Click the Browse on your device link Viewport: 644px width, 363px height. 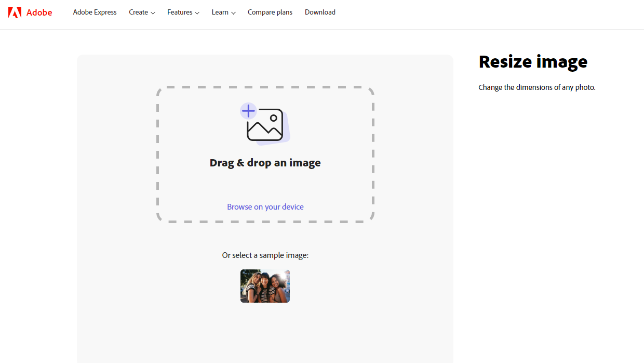pos(265,206)
